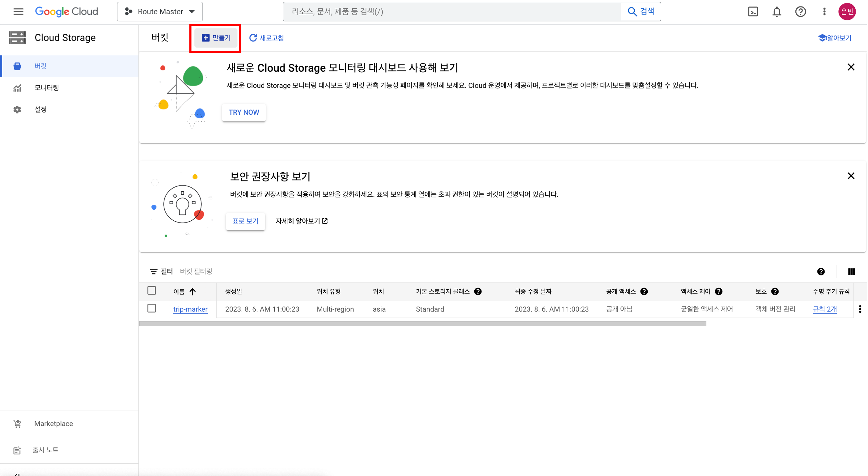The width and height of the screenshot is (868, 476).
Task: Click the help icon beside 공개 액세스
Action: pos(644,291)
